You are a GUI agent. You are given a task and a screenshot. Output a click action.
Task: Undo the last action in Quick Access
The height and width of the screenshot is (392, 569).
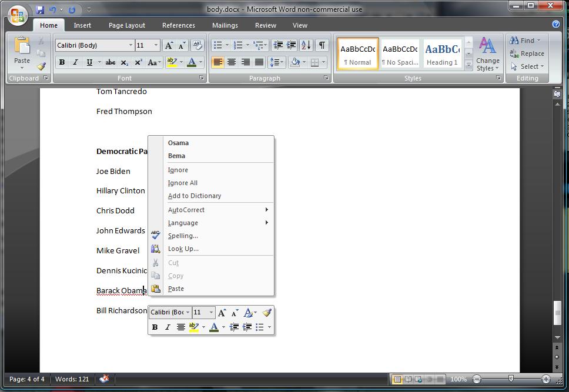(53, 10)
